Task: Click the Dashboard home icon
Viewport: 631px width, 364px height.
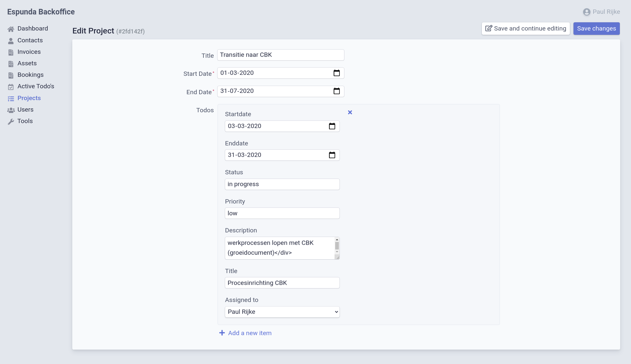Action: tap(11, 29)
